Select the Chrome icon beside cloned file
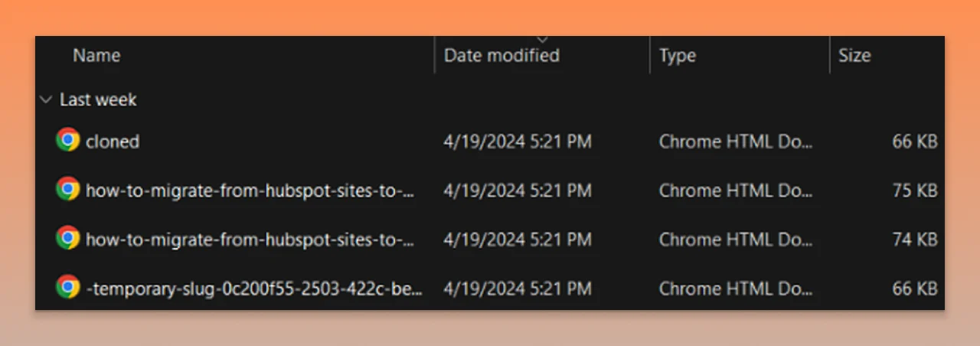 pos(67,141)
